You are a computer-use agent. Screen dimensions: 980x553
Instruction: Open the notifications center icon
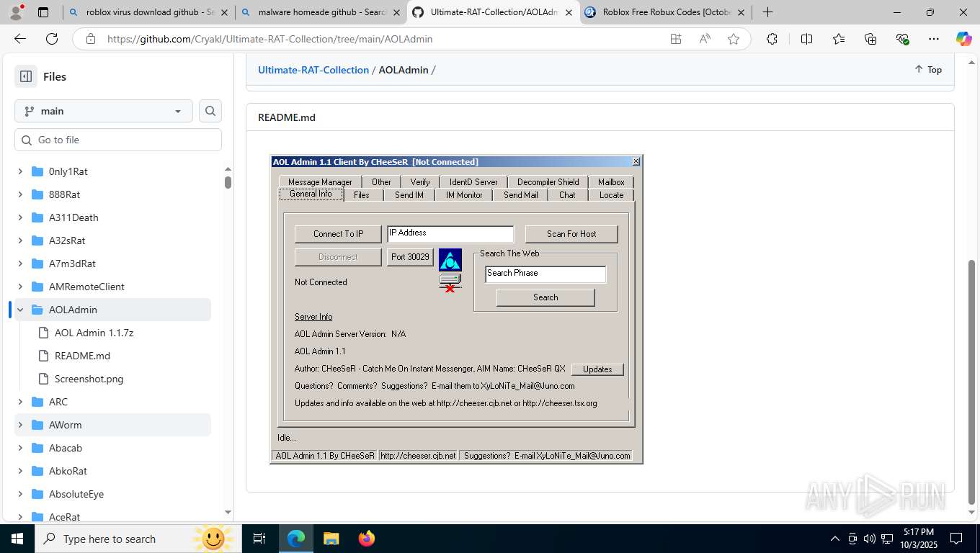(956, 539)
